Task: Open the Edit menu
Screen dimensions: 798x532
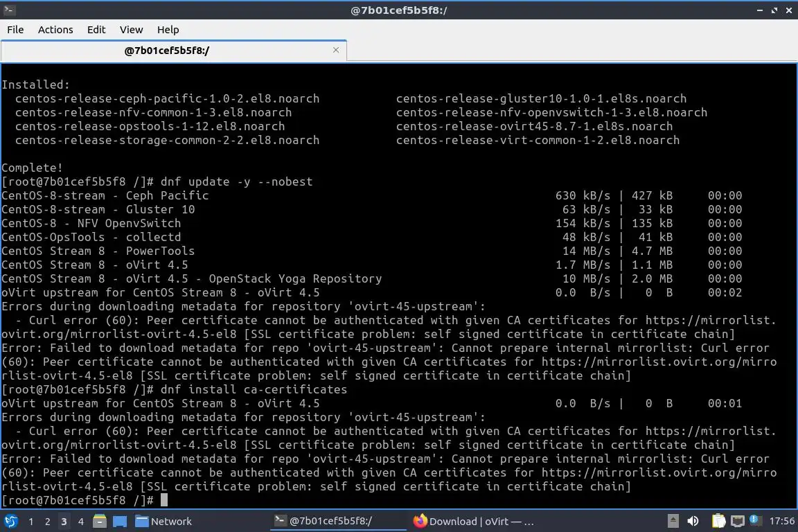Action: point(96,30)
